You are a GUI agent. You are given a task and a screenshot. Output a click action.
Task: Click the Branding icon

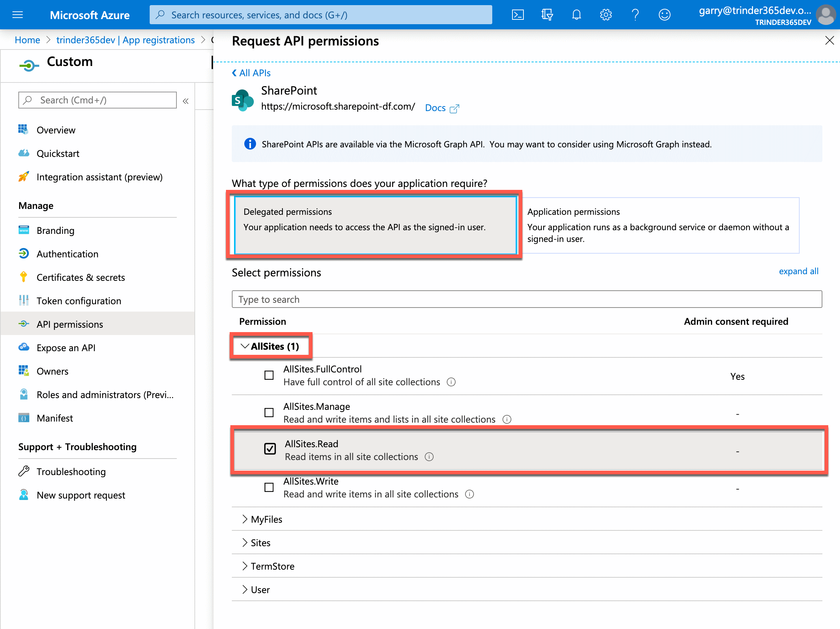(x=23, y=230)
